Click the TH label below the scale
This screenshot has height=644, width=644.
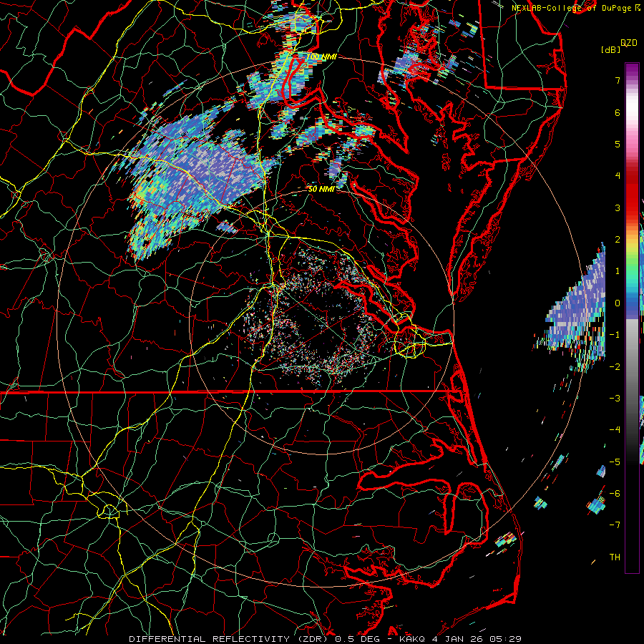click(x=615, y=557)
